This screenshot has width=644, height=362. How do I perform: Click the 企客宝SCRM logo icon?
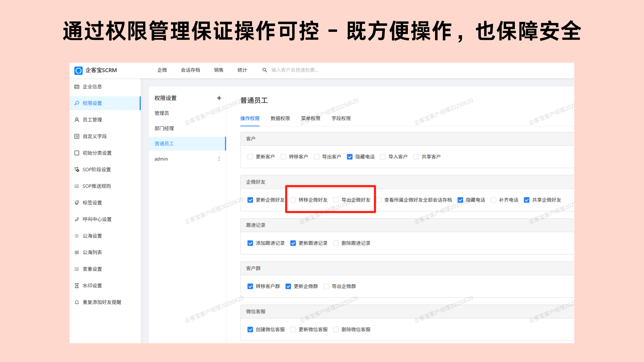click(78, 70)
